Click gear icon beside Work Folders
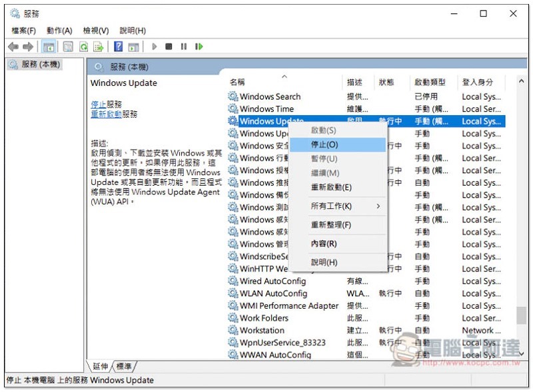Image resolution: width=533 pixels, height=392 pixels. click(233, 318)
